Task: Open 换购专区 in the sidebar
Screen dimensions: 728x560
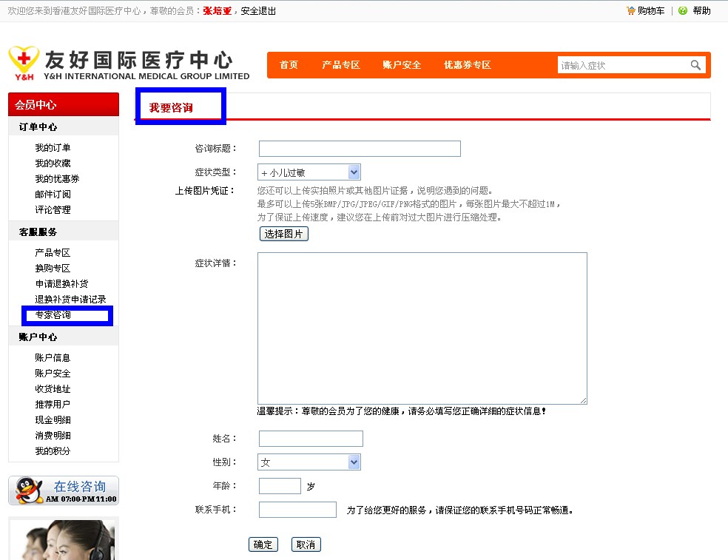Action: pyautogui.click(x=53, y=268)
